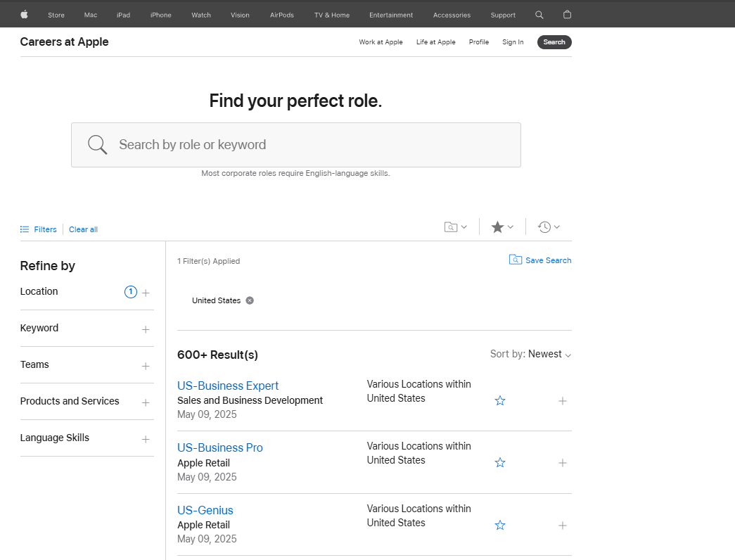Click the Filters link
Screen dimensions: 735x560
pos(45,229)
